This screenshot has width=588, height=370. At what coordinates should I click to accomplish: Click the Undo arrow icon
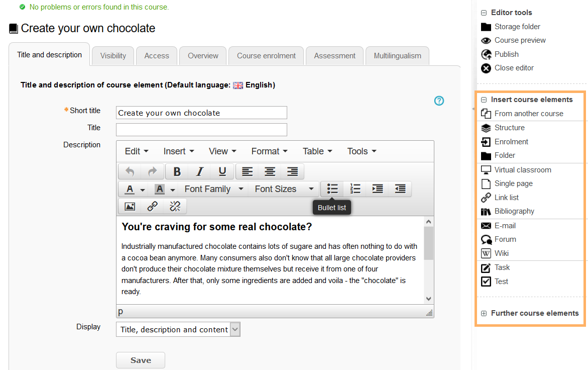coord(130,172)
